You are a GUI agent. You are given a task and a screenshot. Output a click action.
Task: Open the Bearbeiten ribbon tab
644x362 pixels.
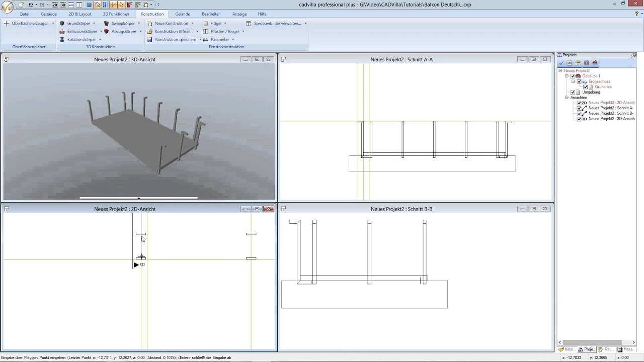[x=211, y=14]
